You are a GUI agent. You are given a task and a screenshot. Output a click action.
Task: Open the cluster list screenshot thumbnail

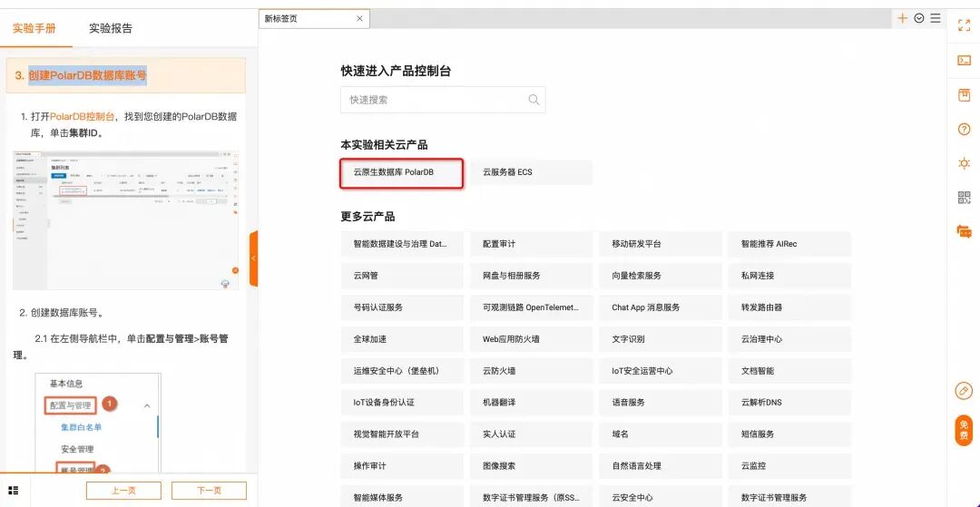coord(125,219)
